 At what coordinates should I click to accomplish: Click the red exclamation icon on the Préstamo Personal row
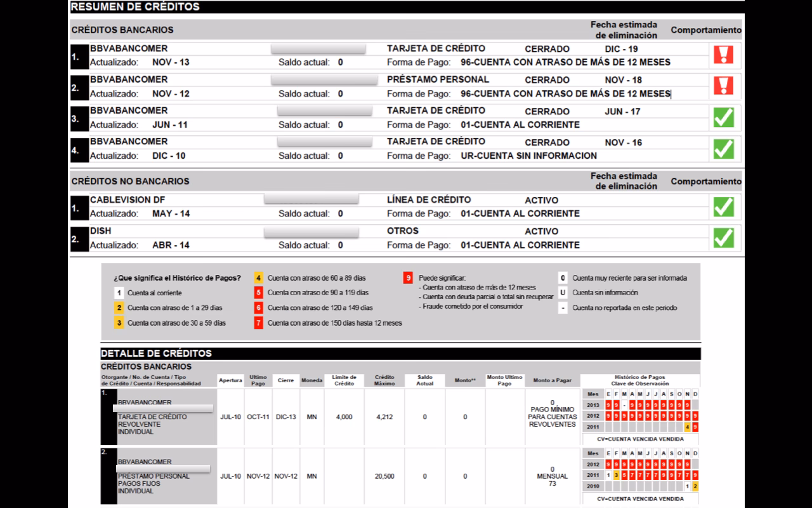pyautogui.click(x=723, y=86)
